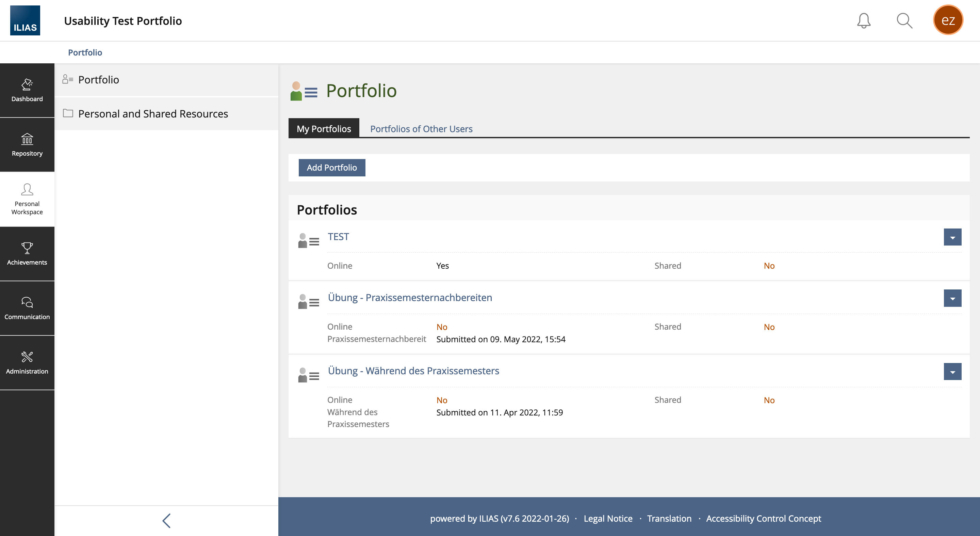Switch to Portfolios of Other Users tab
980x536 pixels.
(x=421, y=129)
